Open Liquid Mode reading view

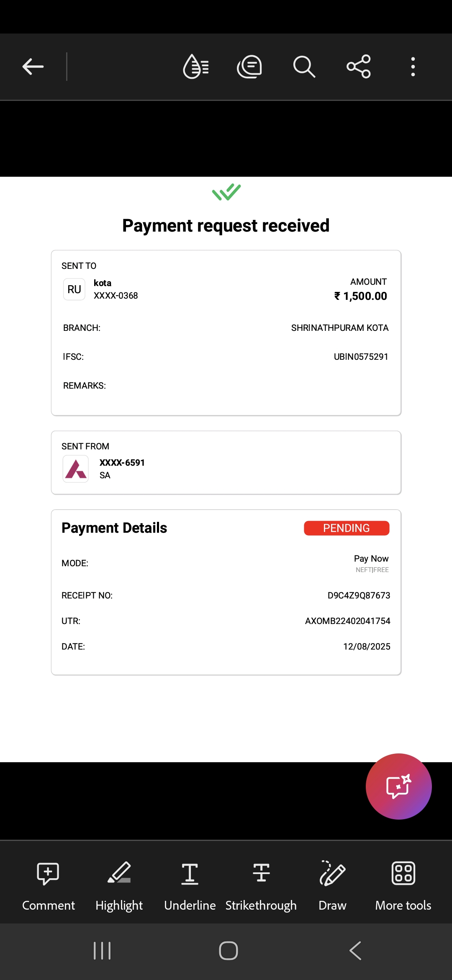point(196,67)
